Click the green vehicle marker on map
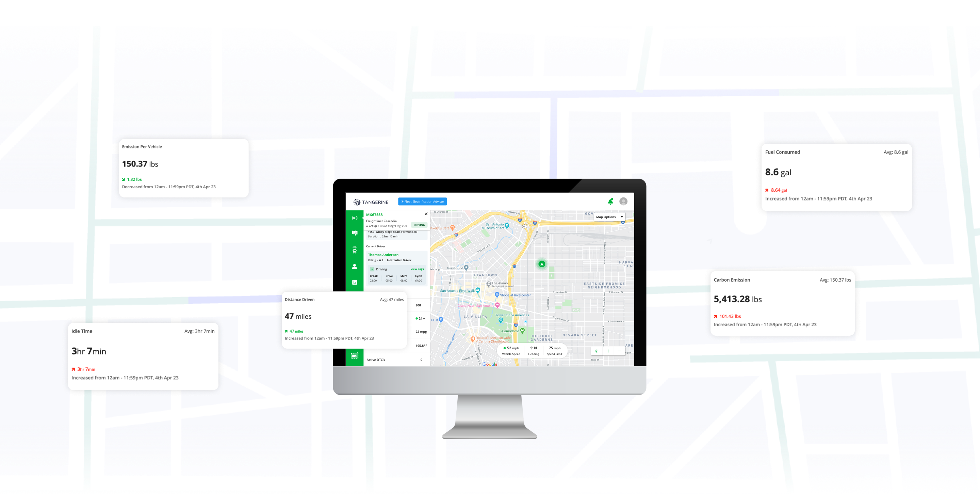Viewport: 980px width, 495px height. coord(542,264)
